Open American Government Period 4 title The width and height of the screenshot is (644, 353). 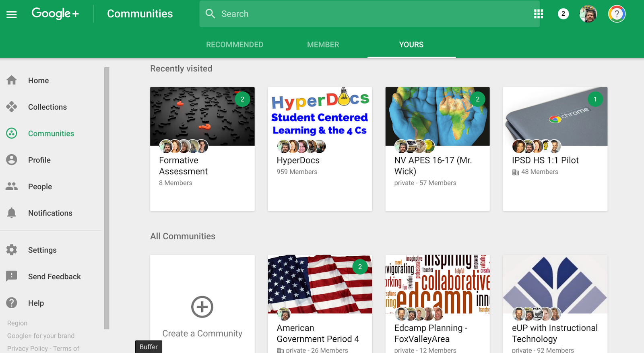(x=318, y=334)
